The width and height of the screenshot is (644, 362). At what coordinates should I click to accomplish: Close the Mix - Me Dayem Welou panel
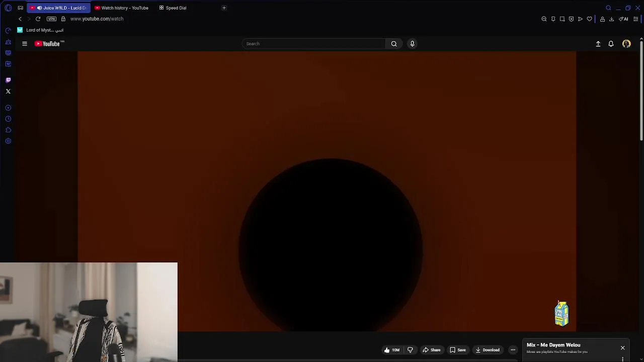[622, 348]
